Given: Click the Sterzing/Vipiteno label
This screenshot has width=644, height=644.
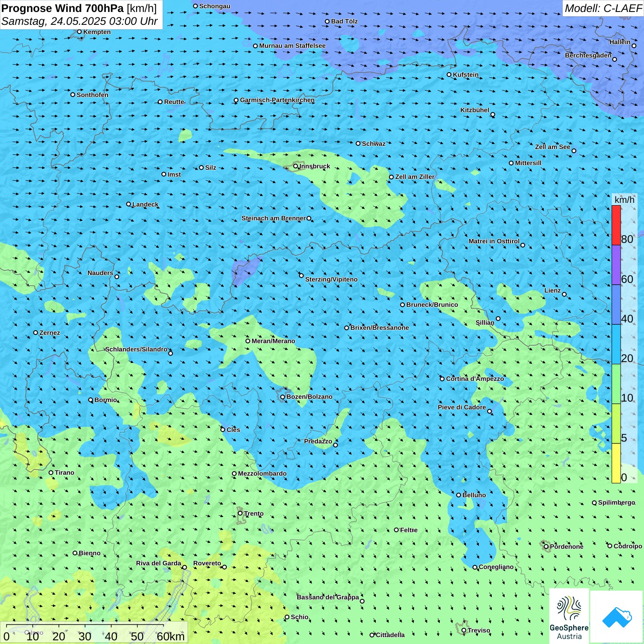Looking at the screenshot, I should (331, 279).
